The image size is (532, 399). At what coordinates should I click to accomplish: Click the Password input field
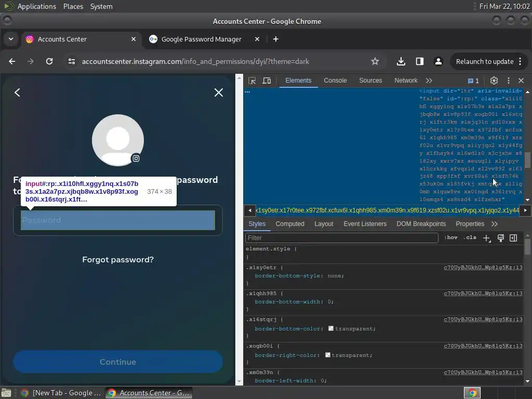118,220
